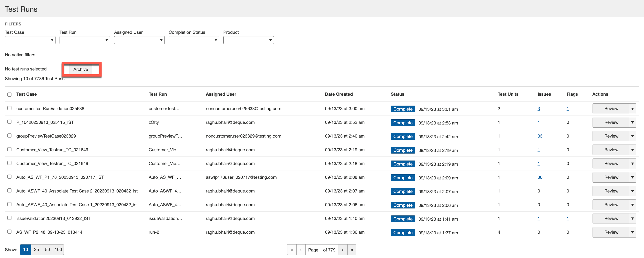Open Review action arrow for issueValidation20230913_013932_IST
This screenshot has height=258, width=644.
pyautogui.click(x=632, y=218)
